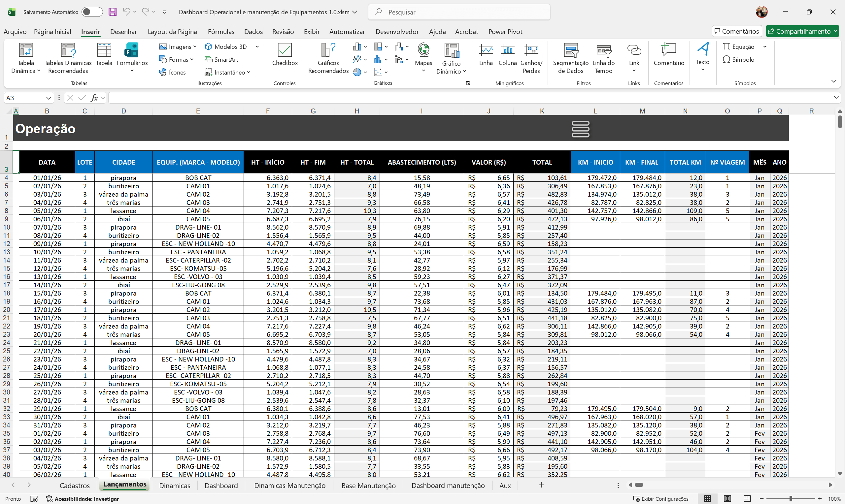Switch to Dashboard manutenção sheet
The width and height of the screenshot is (845, 504).
(448, 485)
